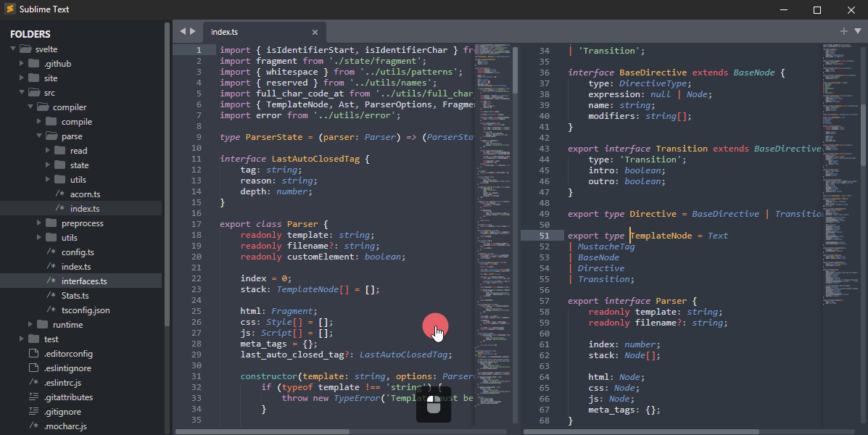Close the index.ts tab
Screen dimensions: 868x435
click(315, 32)
